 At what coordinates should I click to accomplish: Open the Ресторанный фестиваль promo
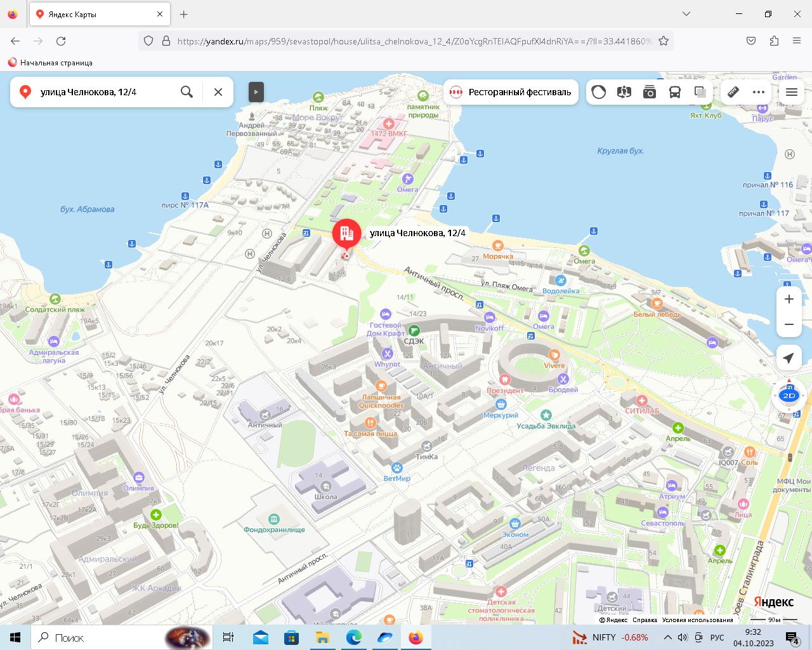(x=511, y=92)
